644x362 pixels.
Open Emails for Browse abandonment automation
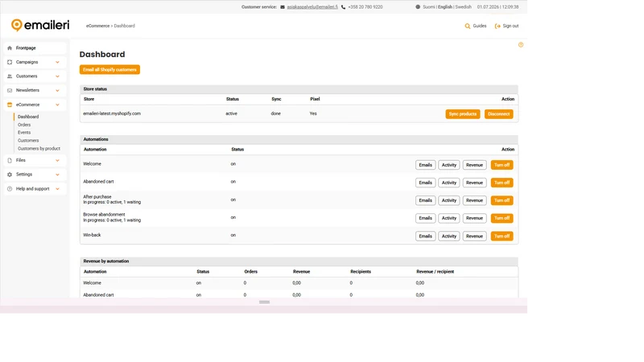click(425, 218)
